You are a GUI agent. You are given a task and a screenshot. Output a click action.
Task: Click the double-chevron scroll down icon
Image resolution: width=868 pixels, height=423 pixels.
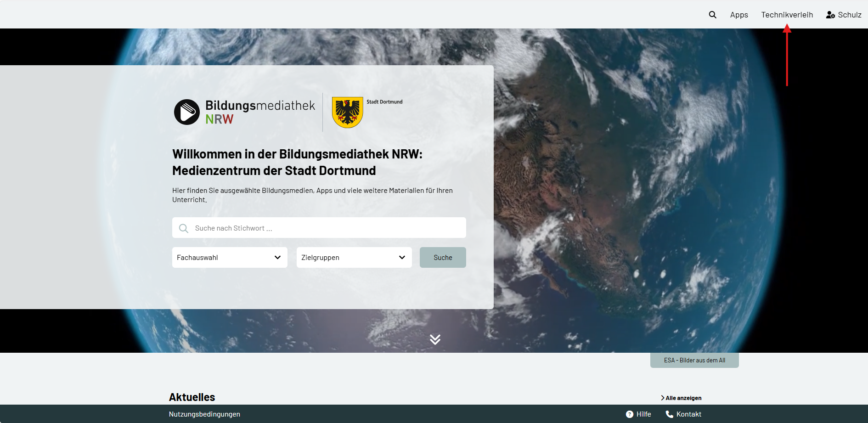point(435,339)
